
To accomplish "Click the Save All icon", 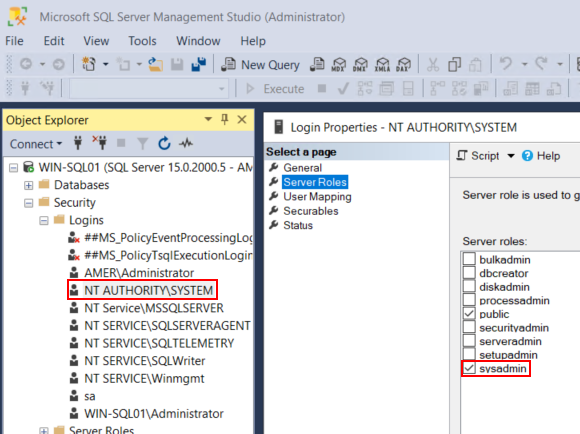I will tap(199, 64).
